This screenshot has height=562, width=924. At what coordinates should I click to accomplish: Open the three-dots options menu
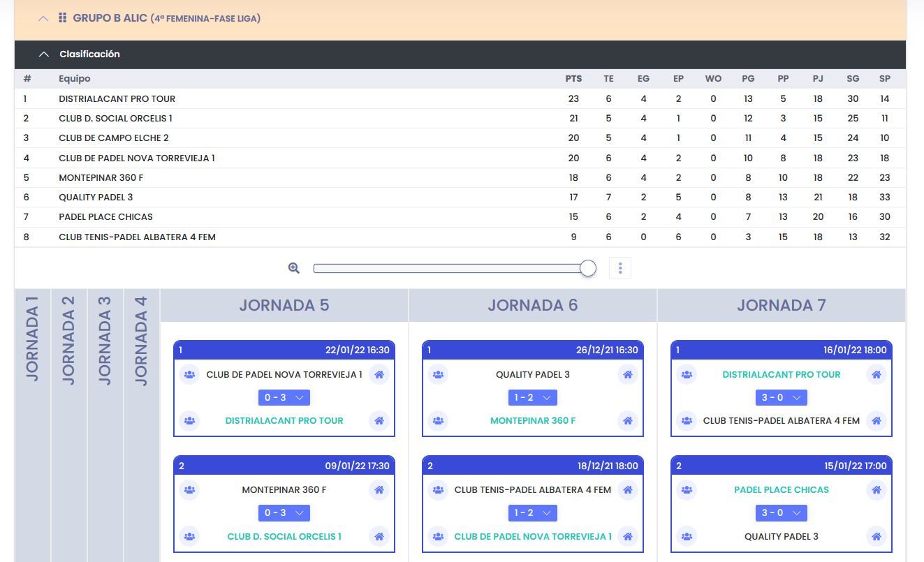click(x=620, y=268)
